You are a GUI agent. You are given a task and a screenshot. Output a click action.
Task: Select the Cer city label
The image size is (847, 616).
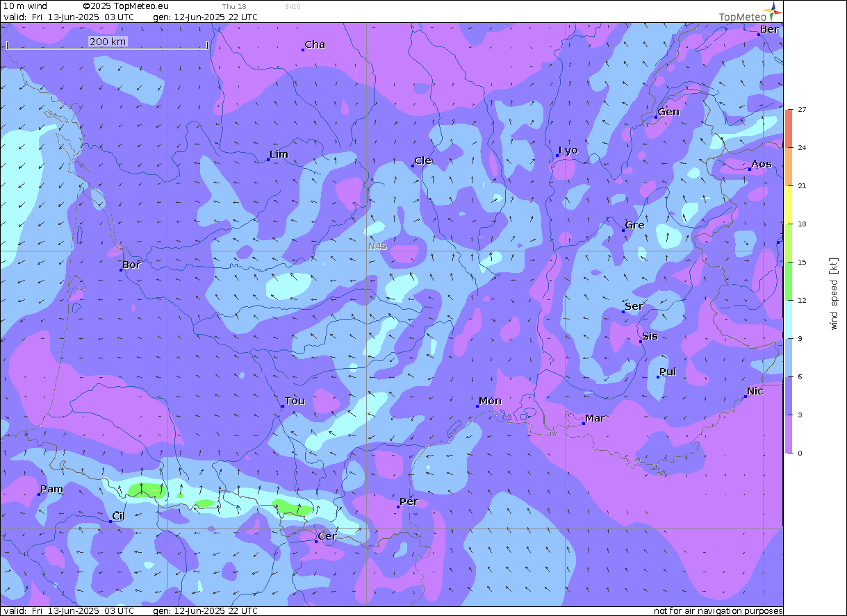[327, 536]
